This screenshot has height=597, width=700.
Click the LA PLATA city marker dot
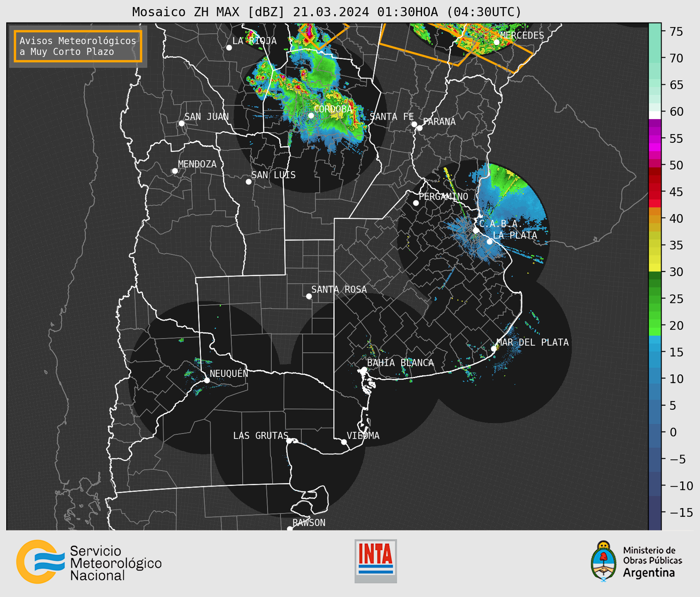pyautogui.click(x=490, y=242)
